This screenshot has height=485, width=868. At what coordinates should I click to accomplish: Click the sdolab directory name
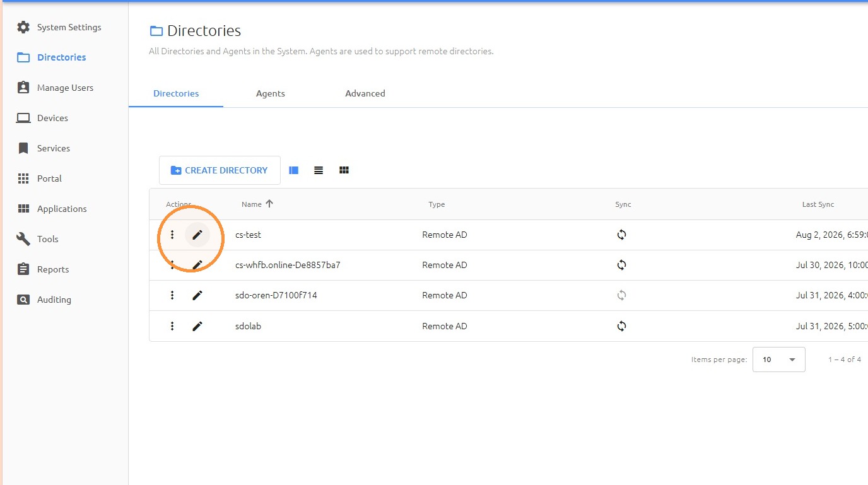pyautogui.click(x=248, y=326)
